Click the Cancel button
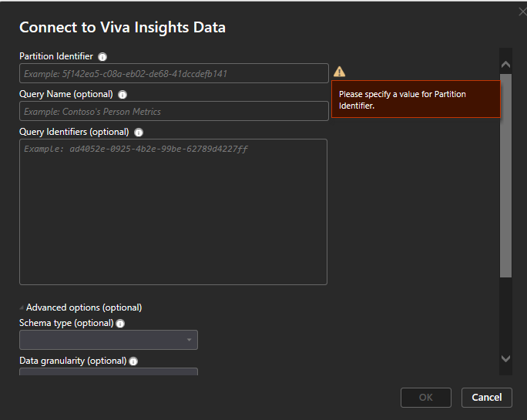The height and width of the screenshot is (420, 527). tap(487, 398)
